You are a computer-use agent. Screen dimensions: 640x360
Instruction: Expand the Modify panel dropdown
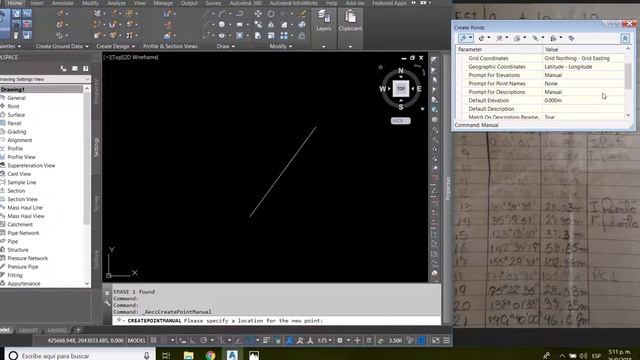[291, 47]
